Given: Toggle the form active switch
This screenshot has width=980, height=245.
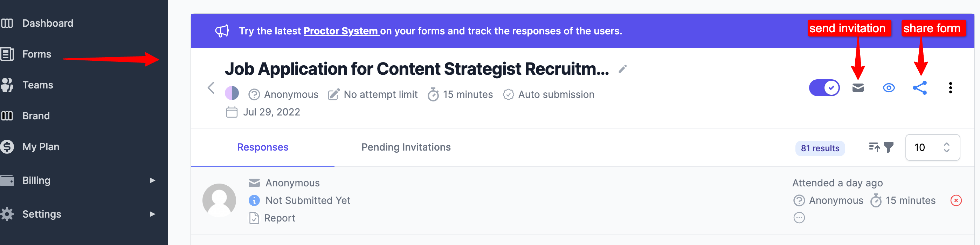Looking at the screenshot, I should point(824,88).
